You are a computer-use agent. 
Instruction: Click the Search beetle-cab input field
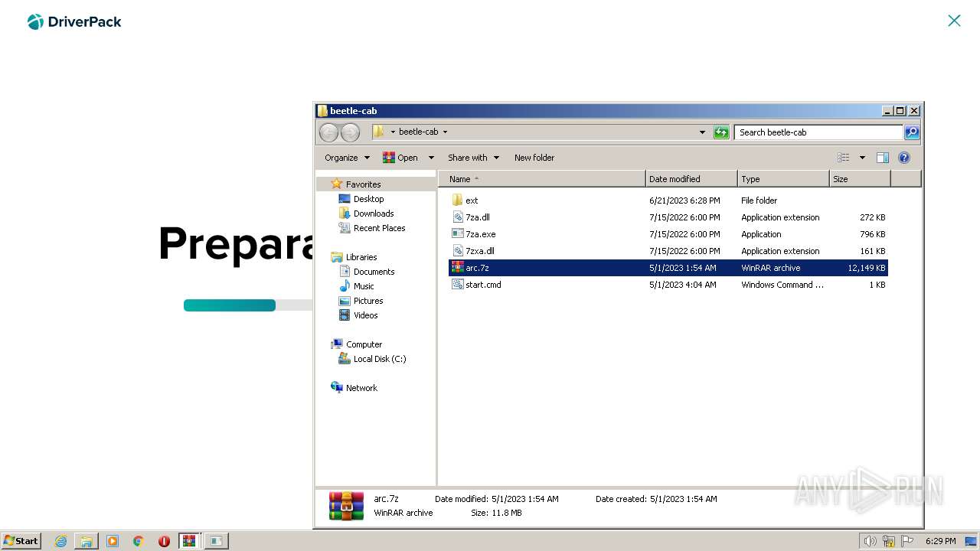pos(818,132)
